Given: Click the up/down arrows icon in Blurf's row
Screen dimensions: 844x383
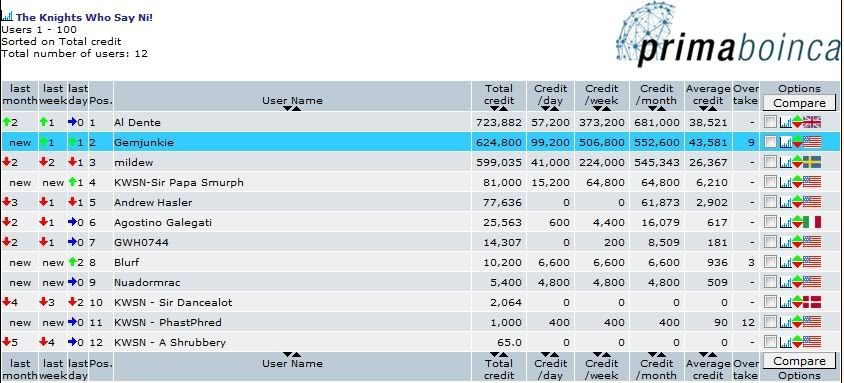Looking at the screenshot, I should pyautogui.click(x=797, y=263).
